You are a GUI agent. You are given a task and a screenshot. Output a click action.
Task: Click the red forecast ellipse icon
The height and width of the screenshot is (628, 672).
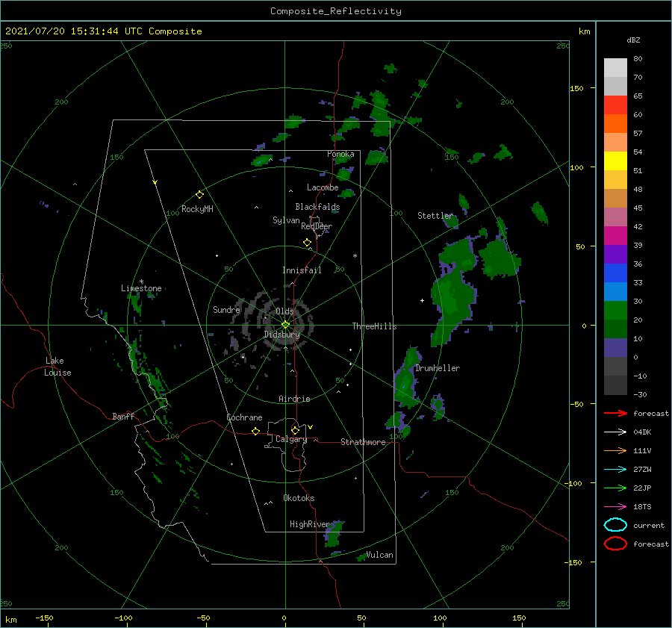click(x=615, y=544)
